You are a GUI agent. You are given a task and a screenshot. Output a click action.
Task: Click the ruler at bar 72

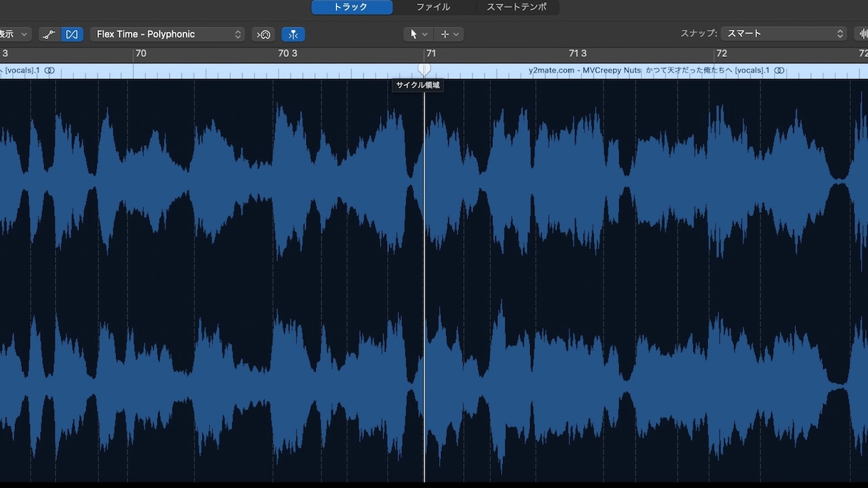(x=721, y=54)
